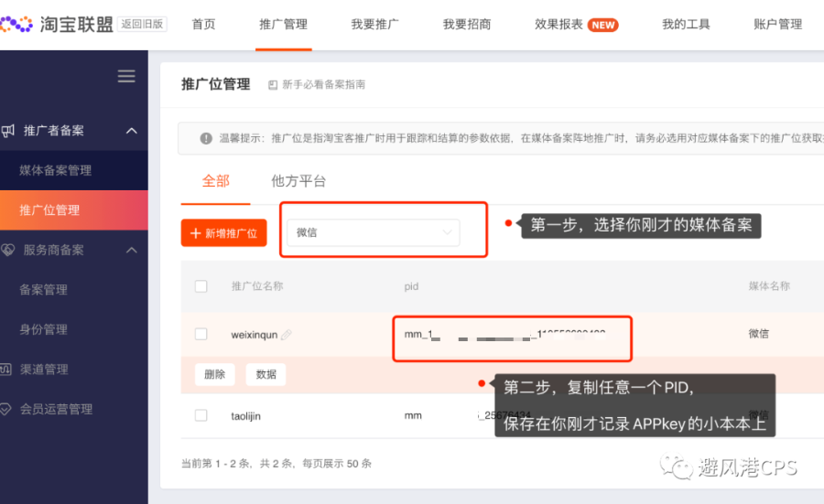The height and width of the screenshot is (504, 824).
Task: Select 推广位管理 in the sidebar
Action: [x=49, y=210]
